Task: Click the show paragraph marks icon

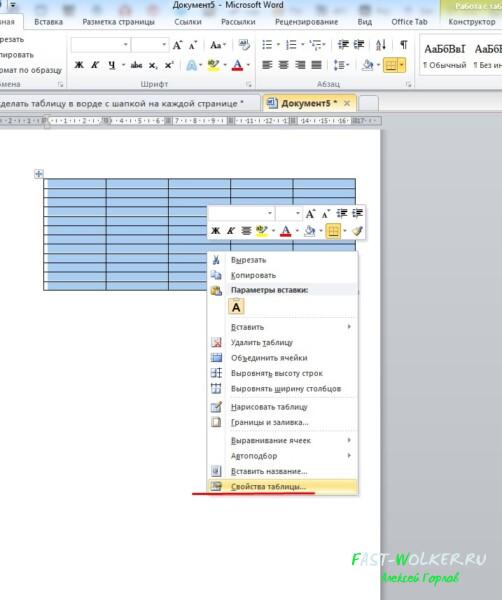Action: (x=403, y=45)
